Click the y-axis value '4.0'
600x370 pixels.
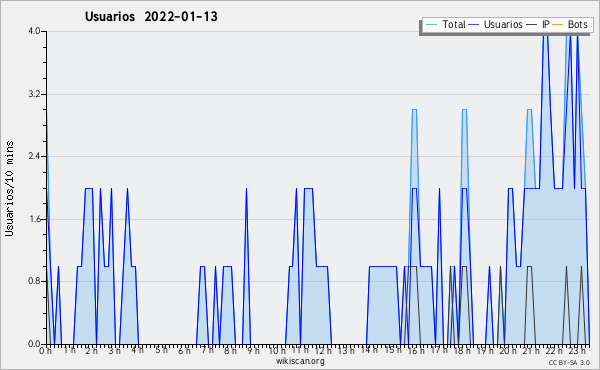point(34,31)
